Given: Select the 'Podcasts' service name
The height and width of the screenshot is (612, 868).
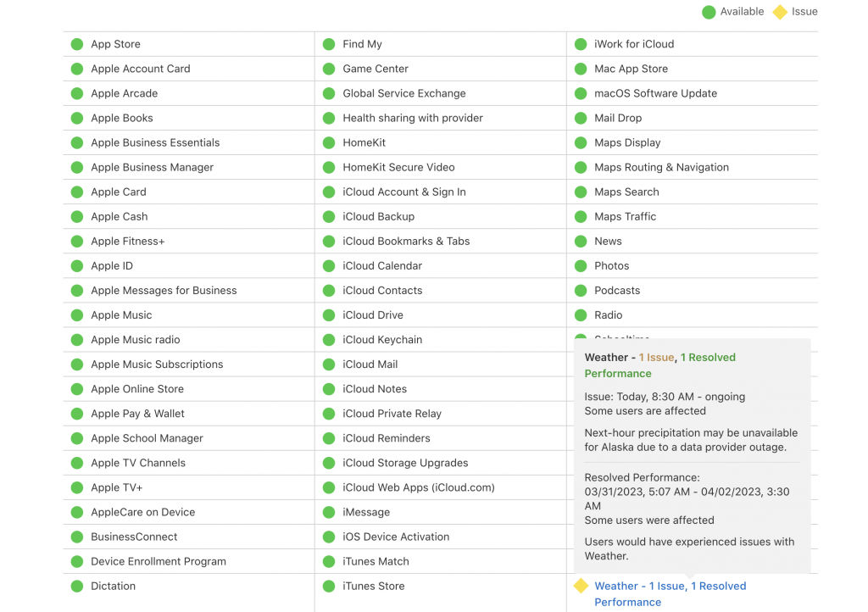Looking at the screenshot, I should pyautogui.click(x=617, y=291).
